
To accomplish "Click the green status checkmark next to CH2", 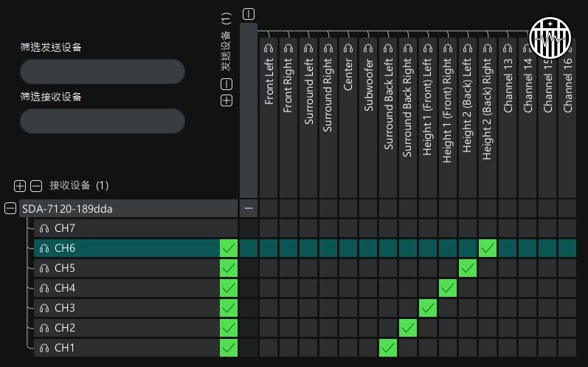I will coord(229,328).
